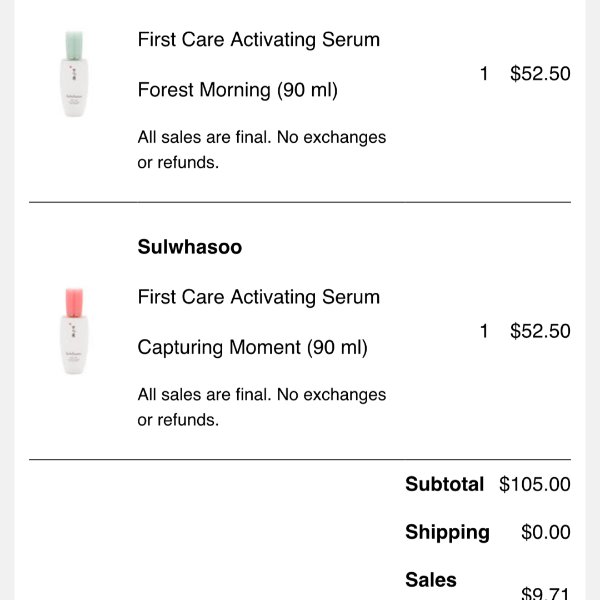This screenshot has height=600, width=600.
Task: Click Forest Morning (90 ml) variant text
Action: pos(238,90)
